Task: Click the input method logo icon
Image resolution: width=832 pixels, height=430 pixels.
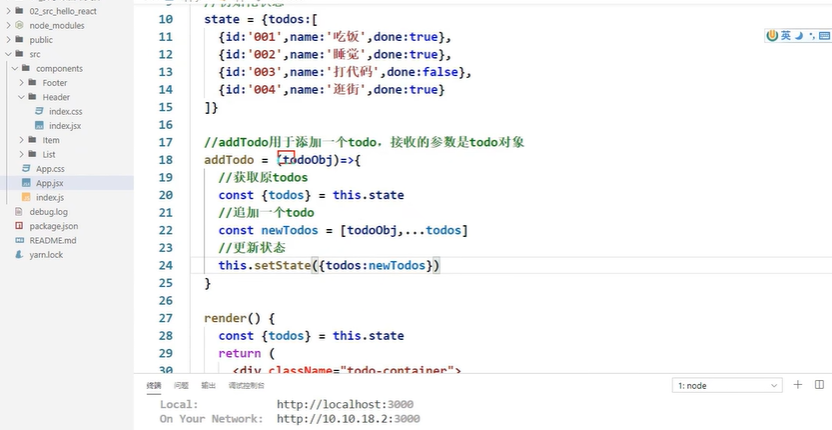Action: [773, 36]
